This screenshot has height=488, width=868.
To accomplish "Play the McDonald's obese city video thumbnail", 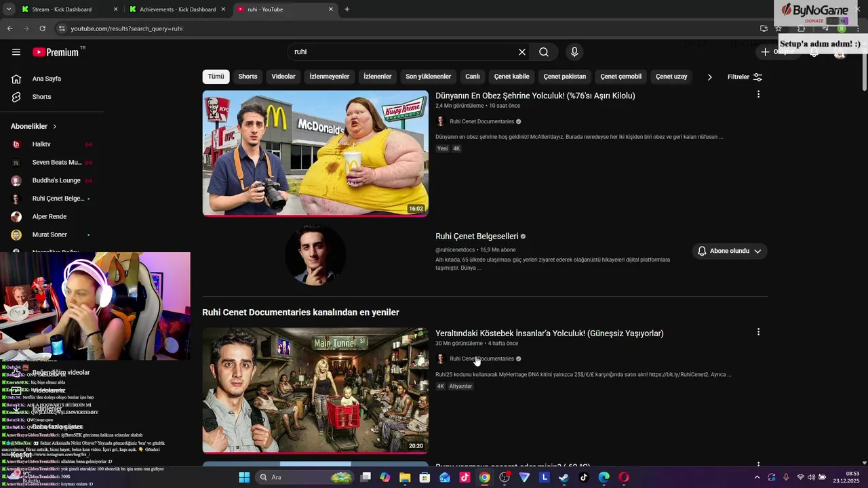I will (315, 153).
